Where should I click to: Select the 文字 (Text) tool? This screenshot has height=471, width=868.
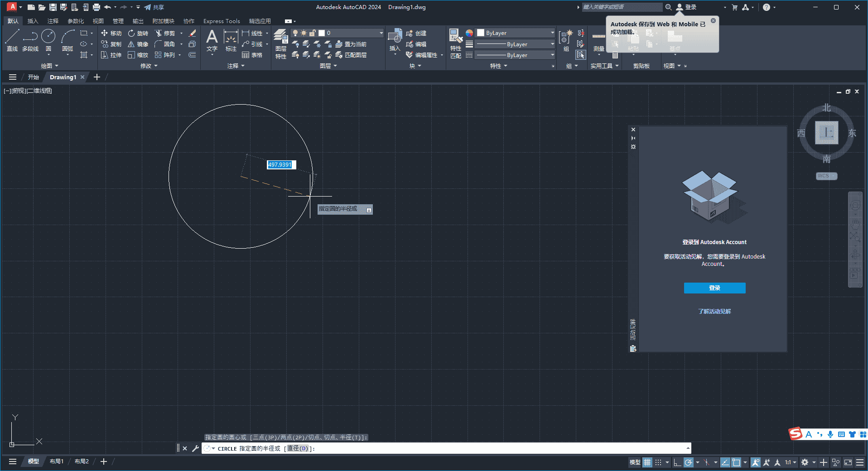(212, 41)
